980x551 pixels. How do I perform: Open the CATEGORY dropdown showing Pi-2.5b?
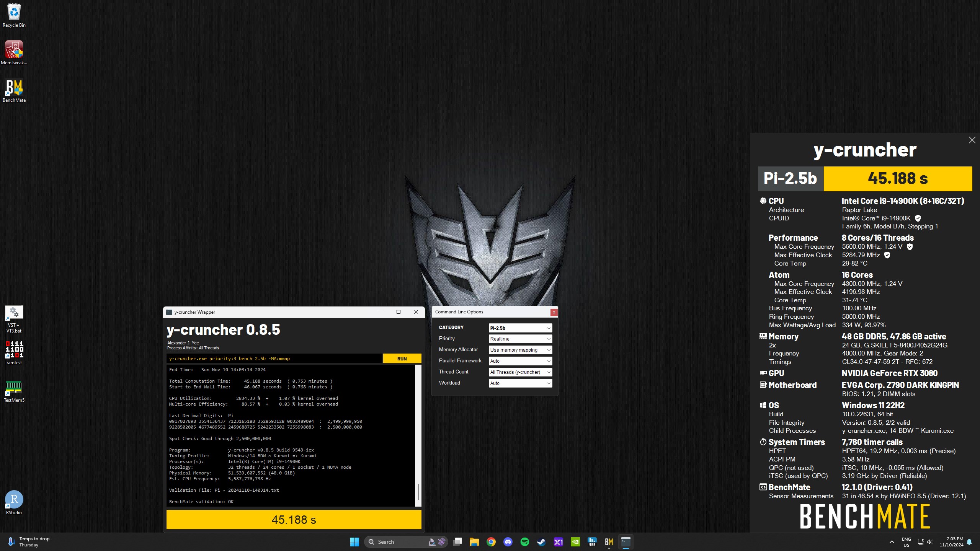(520, 328)
